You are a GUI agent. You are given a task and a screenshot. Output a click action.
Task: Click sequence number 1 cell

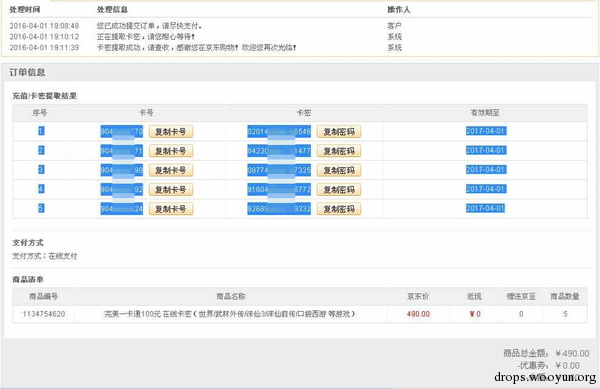[41, 131]
